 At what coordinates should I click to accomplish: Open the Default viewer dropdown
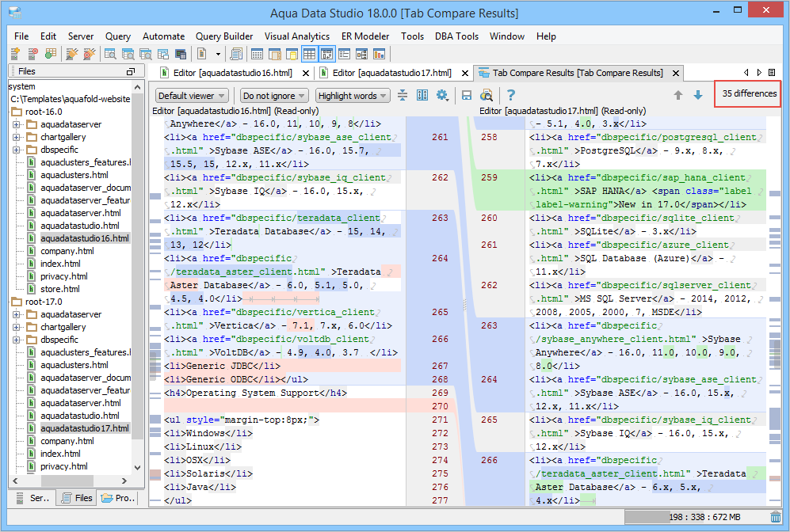point(192,96)
